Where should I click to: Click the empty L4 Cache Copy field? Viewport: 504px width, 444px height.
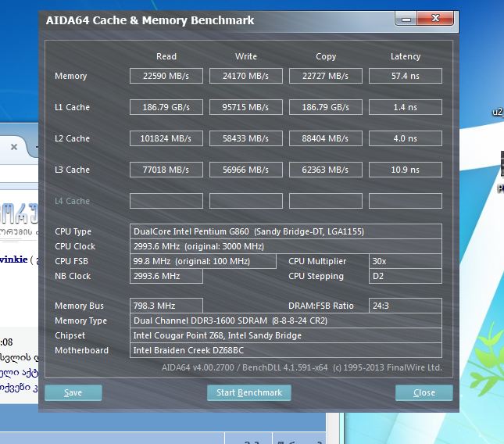coord(326,201)
